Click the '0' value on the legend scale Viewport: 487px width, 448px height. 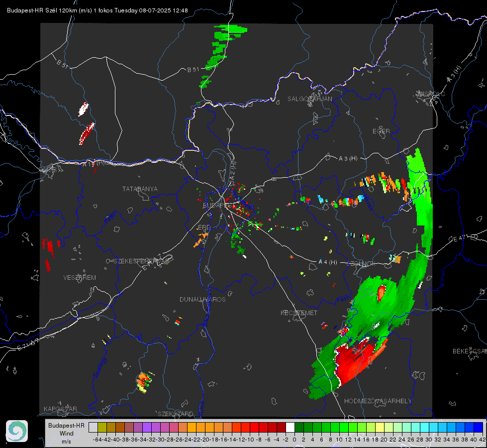(x=294, y=440)
